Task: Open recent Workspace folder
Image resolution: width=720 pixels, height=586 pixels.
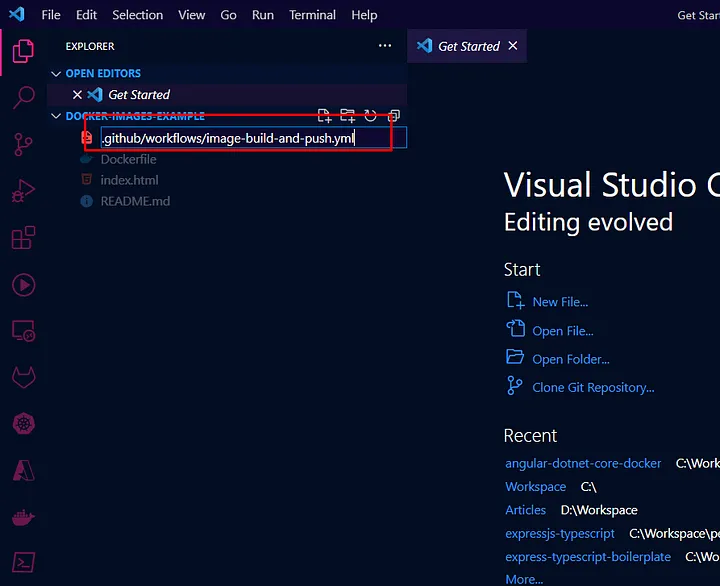Action: pyautogui.click(x=535, y=486)
